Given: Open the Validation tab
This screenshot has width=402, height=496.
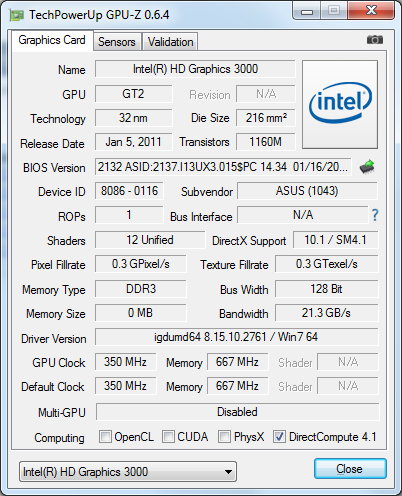Looking at the screenshot, I should pos(170,42).
